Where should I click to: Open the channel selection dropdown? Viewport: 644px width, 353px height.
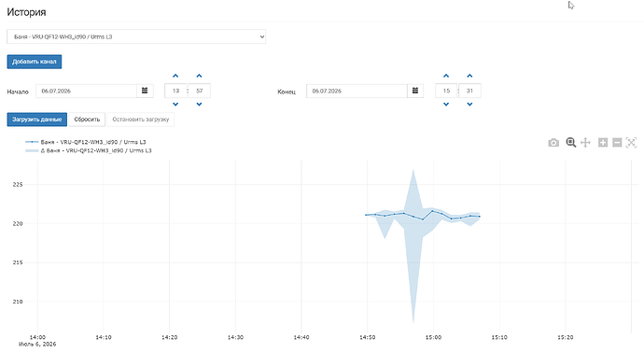[136, 36]
